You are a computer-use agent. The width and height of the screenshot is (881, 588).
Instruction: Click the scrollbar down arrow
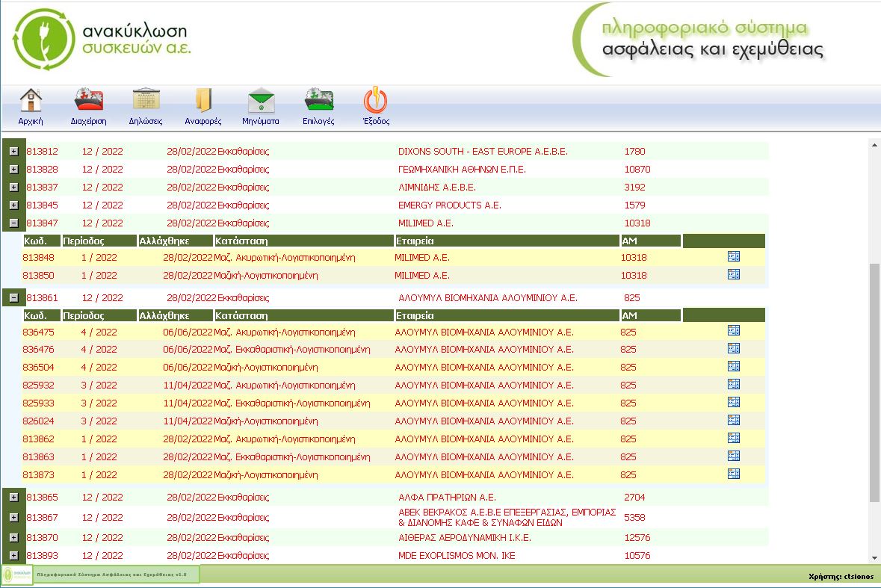click(874, 557)
